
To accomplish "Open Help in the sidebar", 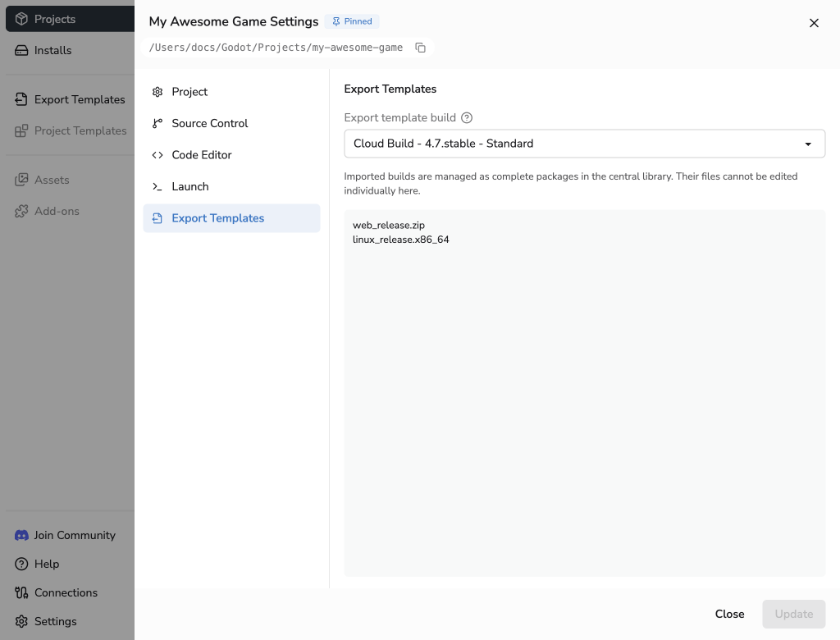I will [x=47, y=564].
